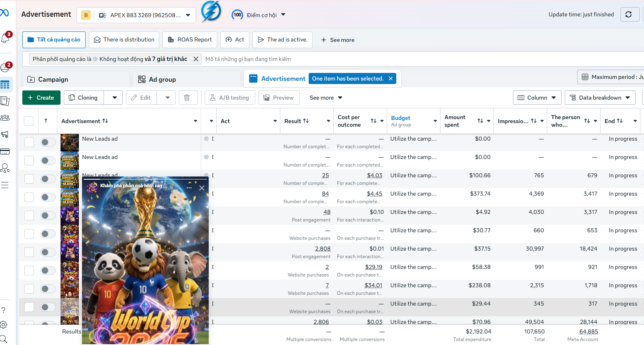
Task: Open 'The ad is active.' view tab
Action: (282, 39)
